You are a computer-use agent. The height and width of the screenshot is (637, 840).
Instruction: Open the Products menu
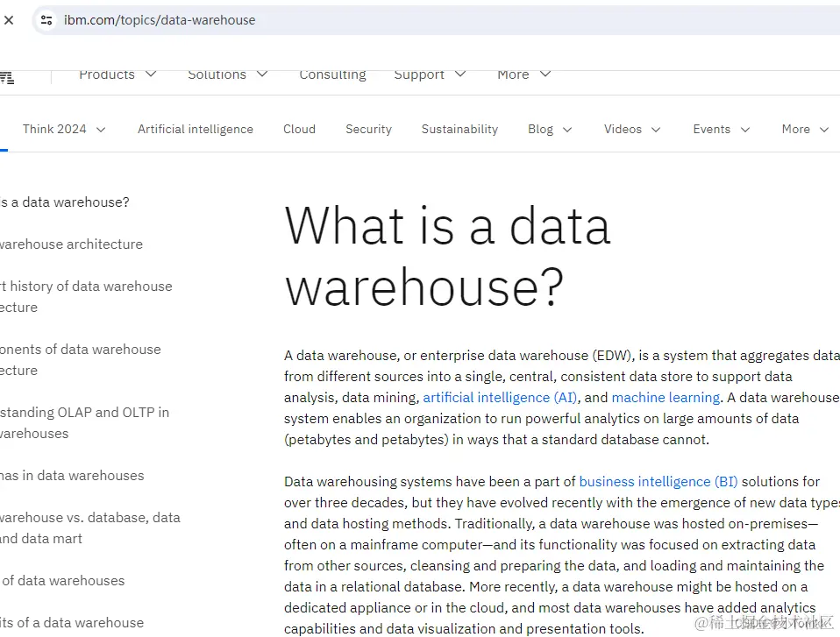click(x=107, y=74)
